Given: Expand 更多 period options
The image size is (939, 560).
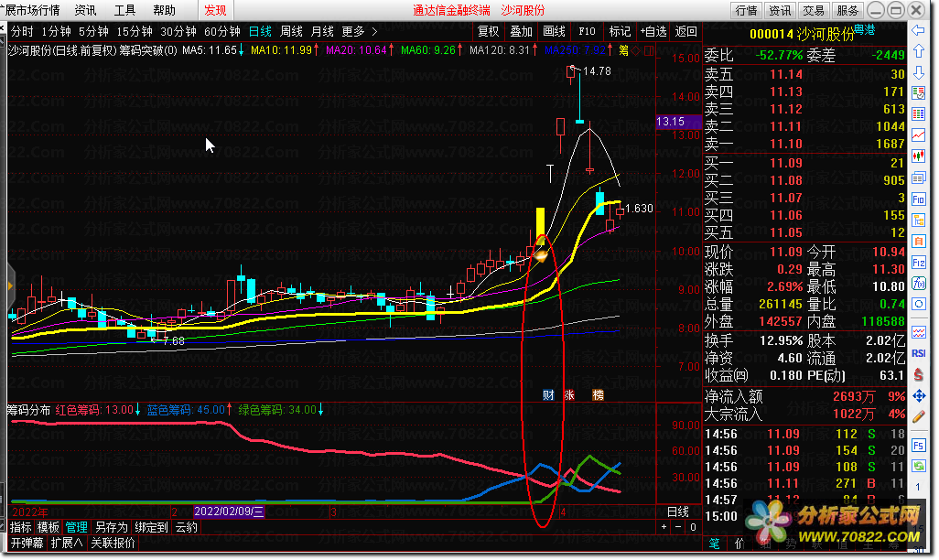Looking at the screenshot, I should 360,31.
